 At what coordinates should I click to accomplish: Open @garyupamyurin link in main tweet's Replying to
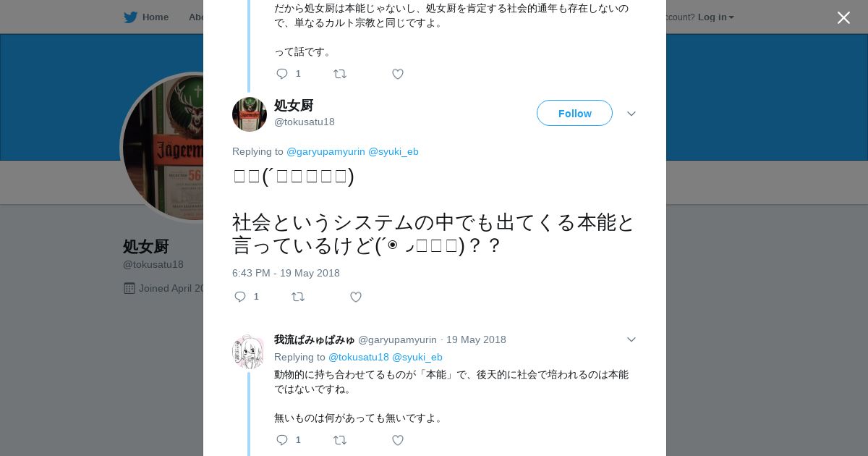click(x=325, y=151)
